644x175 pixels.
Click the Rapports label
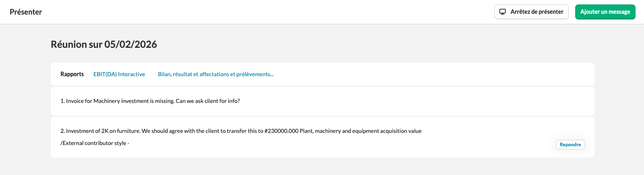pyautogui.click(x=72, y=74)
